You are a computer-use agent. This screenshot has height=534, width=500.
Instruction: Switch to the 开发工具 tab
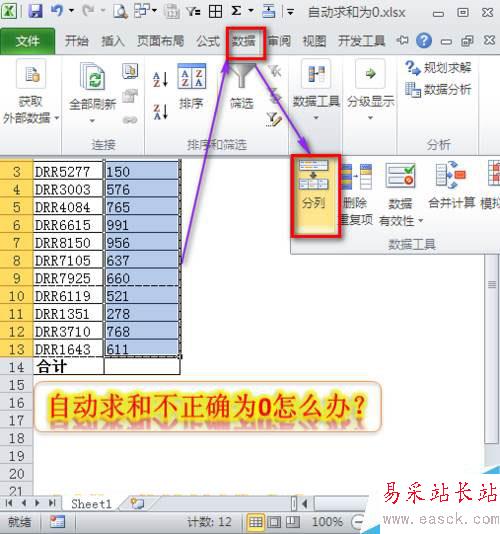[361, 41]
